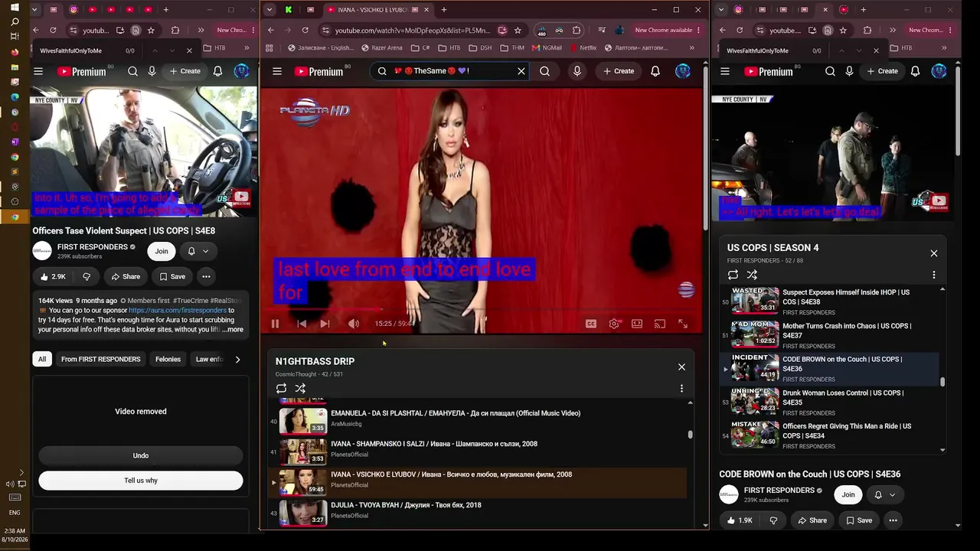Screen dimensions: 980x551
Task: Close the US COPS | SEASON 4 playlist panel
Action: (934, 253)
